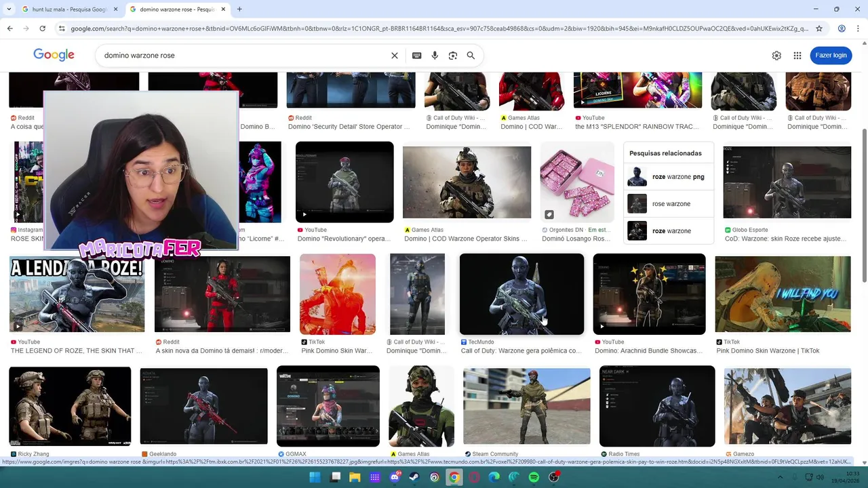Open the on-screen keyboard input tool
The height and width of the screenshot is (488, 868).
[417, 56]
